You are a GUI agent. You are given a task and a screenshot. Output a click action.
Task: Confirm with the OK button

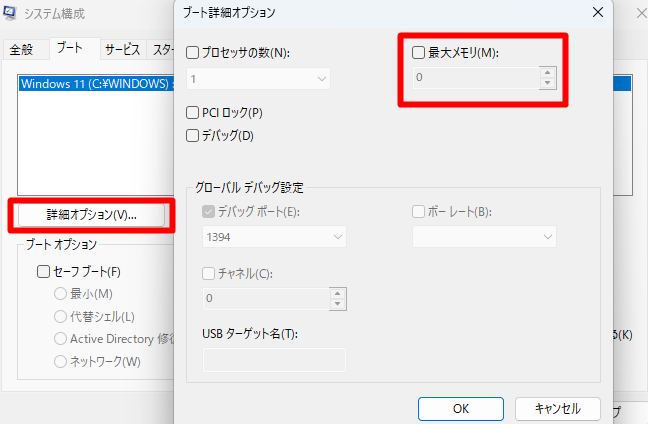pos(461,409)
